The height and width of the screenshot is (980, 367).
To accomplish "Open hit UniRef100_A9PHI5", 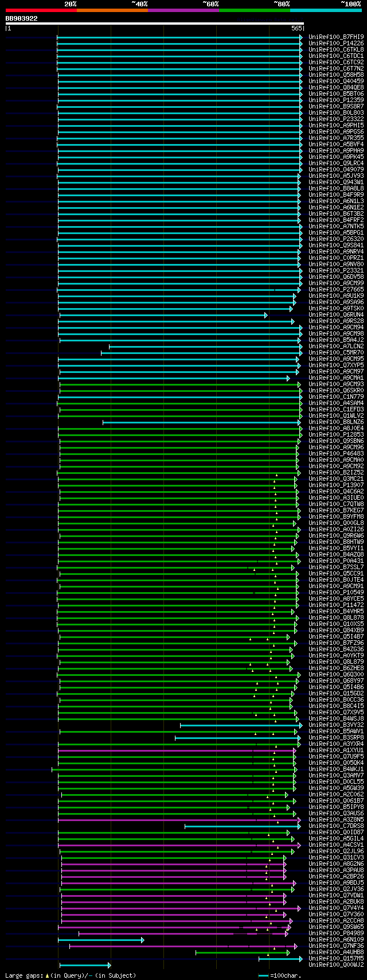I will pyautogui.click(x=336, y=125).
